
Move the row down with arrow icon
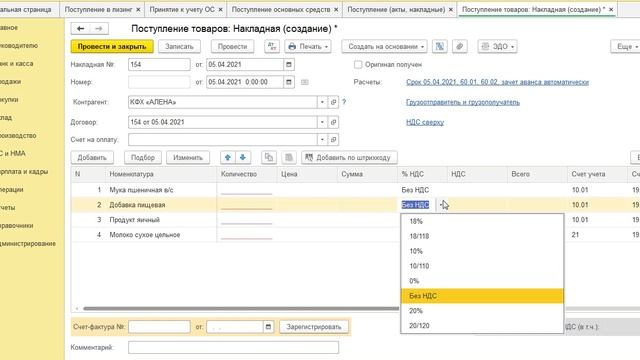[243, 158]
